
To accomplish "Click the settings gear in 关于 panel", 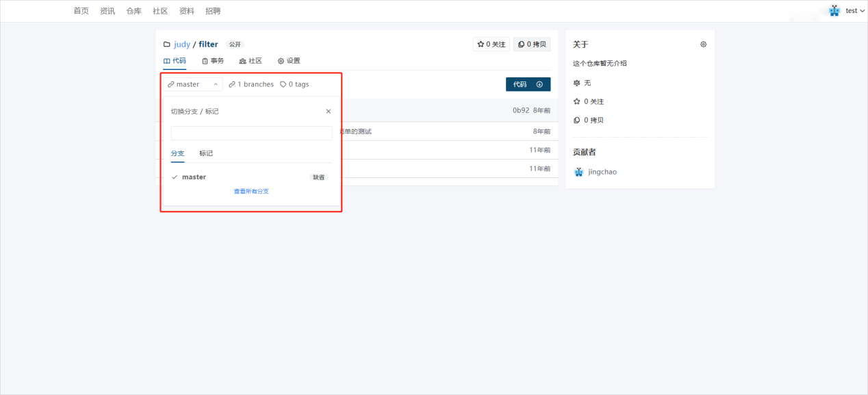I will pyautogui.click(x=703, y=44).
